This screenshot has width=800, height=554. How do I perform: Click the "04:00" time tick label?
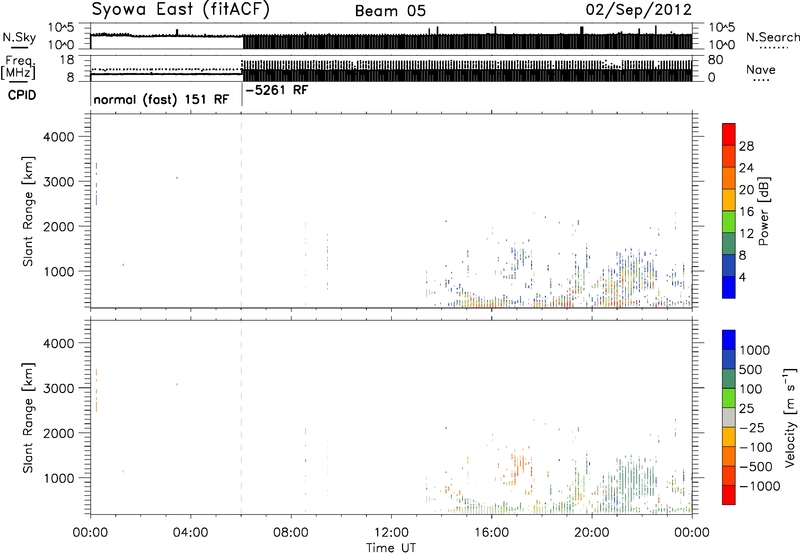190,533
